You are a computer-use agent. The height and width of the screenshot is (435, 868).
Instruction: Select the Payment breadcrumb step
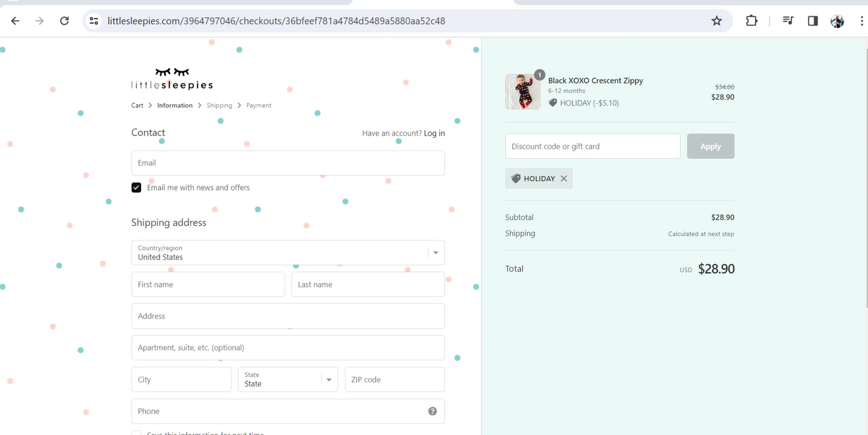coord(259,105)
